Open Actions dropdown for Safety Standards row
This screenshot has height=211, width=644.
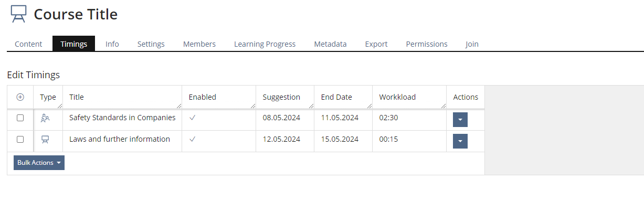click(460, 120)
